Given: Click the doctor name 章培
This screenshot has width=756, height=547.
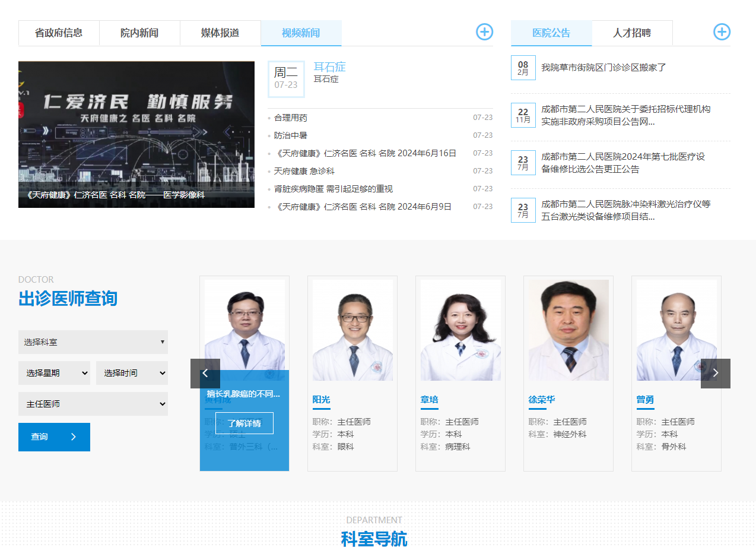Looking at the screenshot, I should pos(429,400).
